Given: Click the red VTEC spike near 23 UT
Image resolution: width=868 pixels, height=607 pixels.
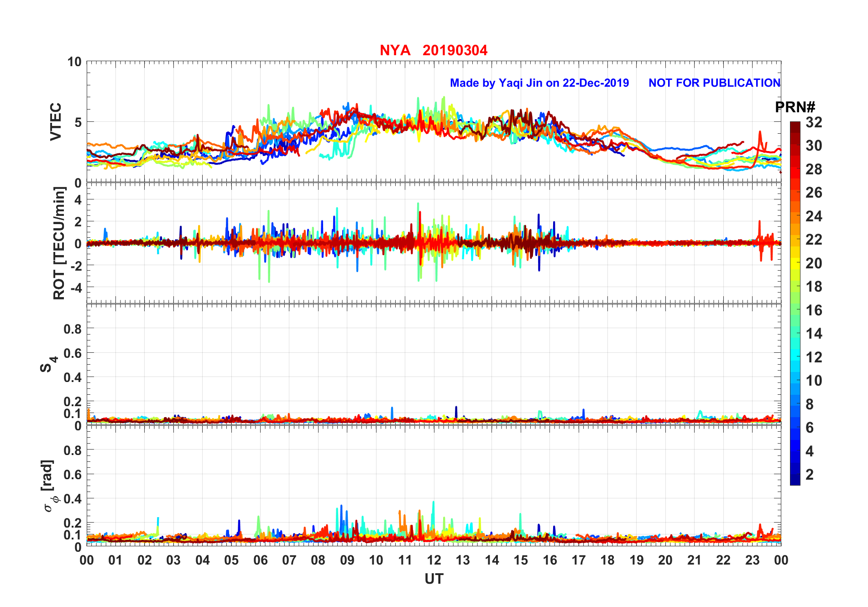Looking at the screenshot, I should (x=760, y=137).
